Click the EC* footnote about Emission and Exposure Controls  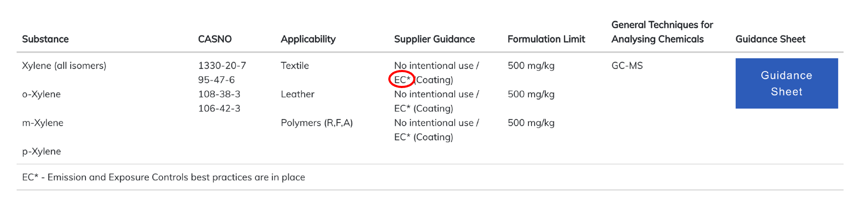point(164,177)
